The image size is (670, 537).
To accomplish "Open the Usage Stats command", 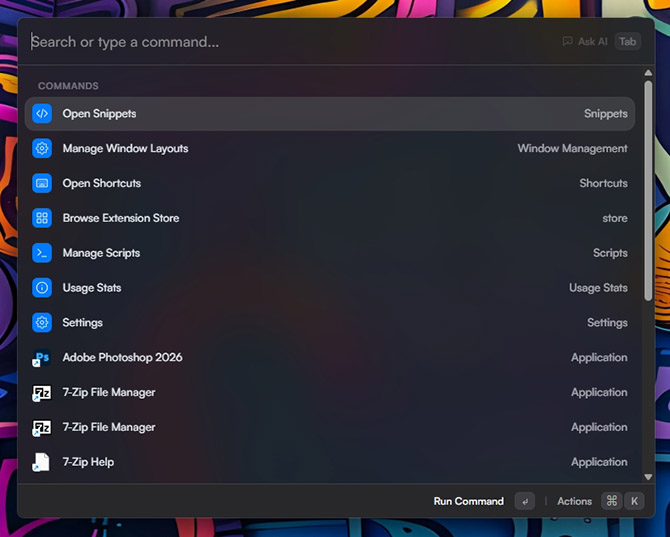I will (x=330, y=288).
